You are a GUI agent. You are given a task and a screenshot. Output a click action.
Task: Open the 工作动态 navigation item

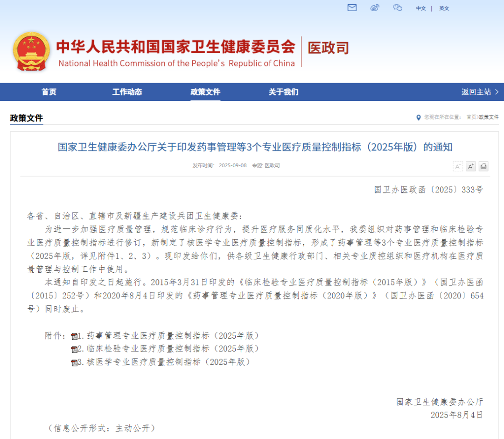pos(127,92)
